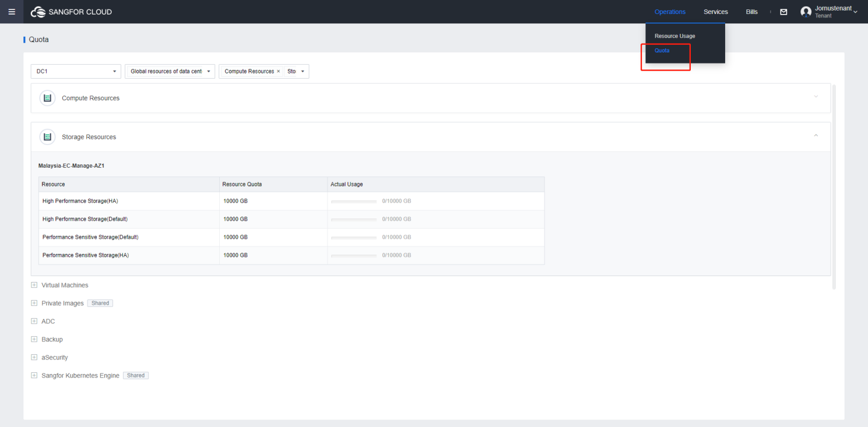Collapse the Storage Resources panel chevron

coord(816,135)
